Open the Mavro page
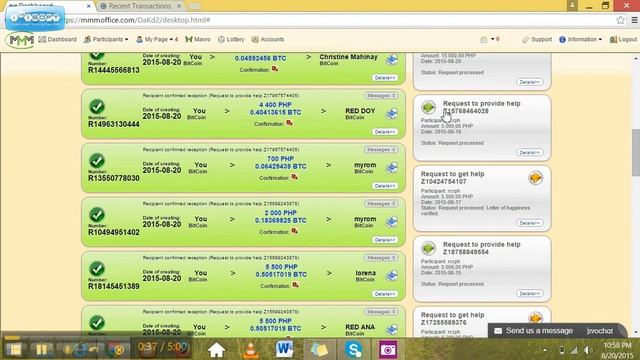 click(x=198, y=40)
